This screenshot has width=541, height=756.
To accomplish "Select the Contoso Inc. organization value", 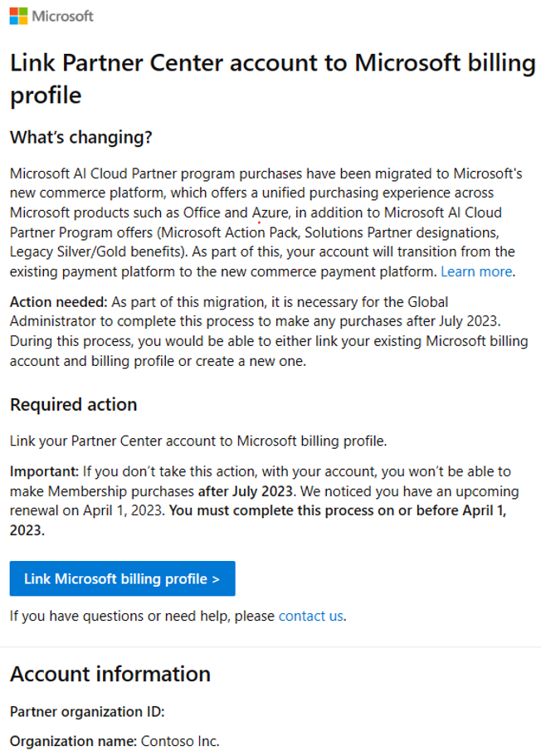I will (x=179, y=741).
